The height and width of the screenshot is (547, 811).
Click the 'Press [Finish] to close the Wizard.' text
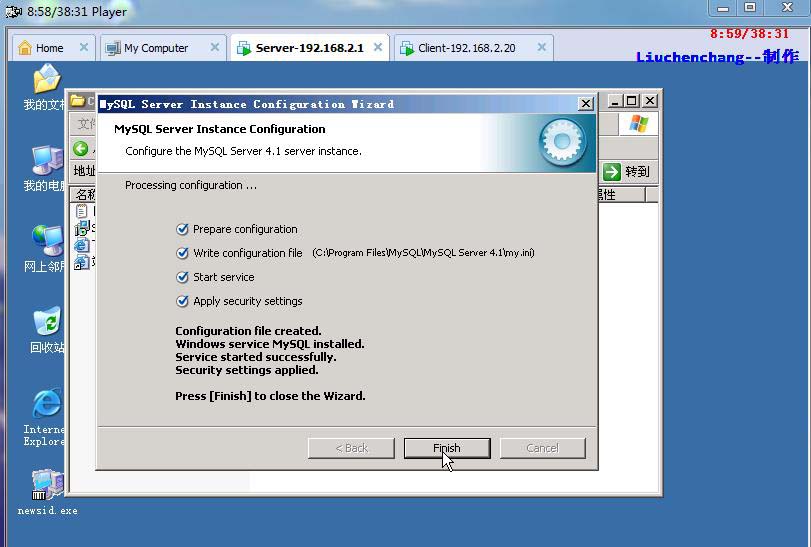coord(270,396)
